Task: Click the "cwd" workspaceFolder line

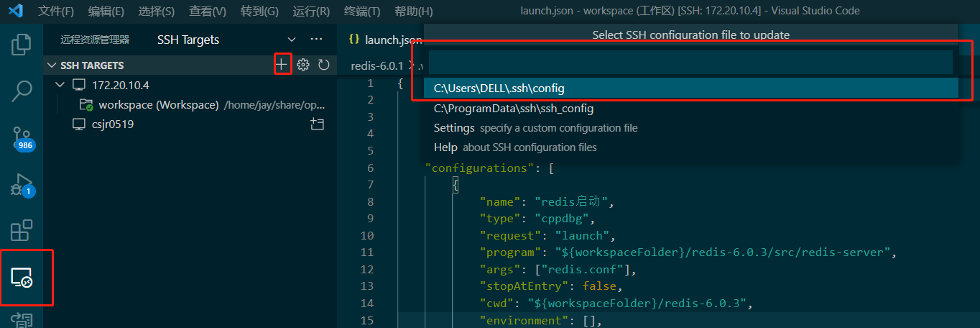Action: (x=616, y=304)
